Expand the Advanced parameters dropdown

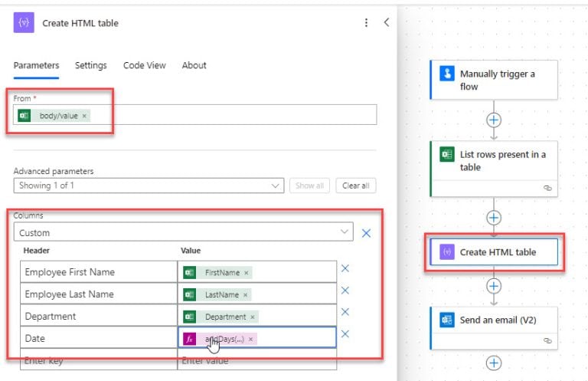click(x=149, y=186)
